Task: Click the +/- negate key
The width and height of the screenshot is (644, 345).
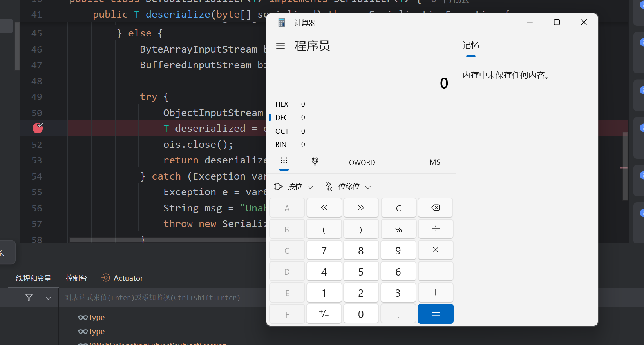Action: 324,314
